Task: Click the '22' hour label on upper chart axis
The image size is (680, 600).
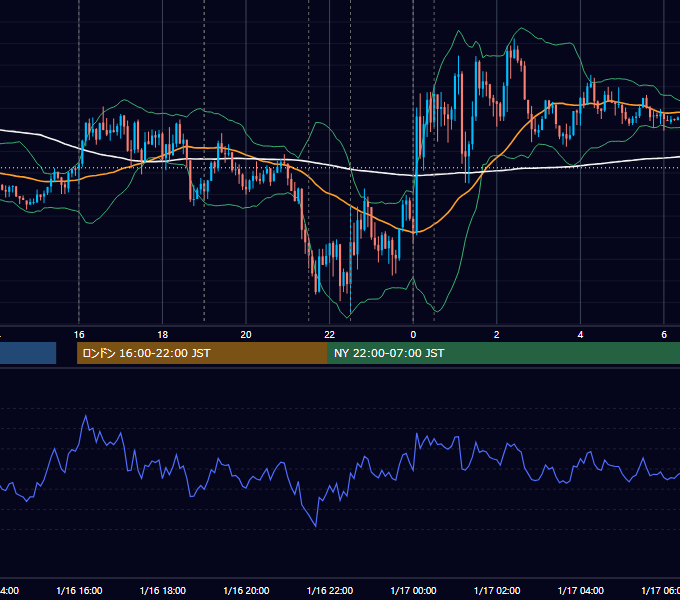Action: [330, 335]
